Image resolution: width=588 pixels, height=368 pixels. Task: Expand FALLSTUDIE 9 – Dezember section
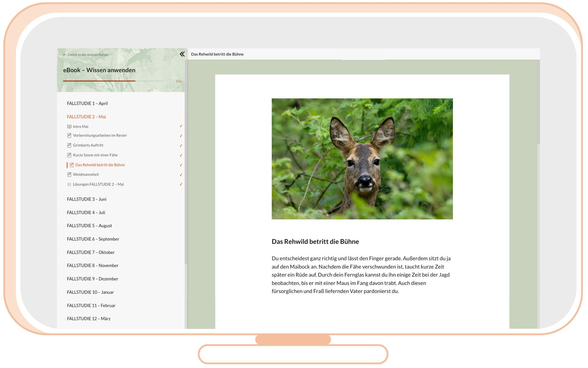(93, 279)
